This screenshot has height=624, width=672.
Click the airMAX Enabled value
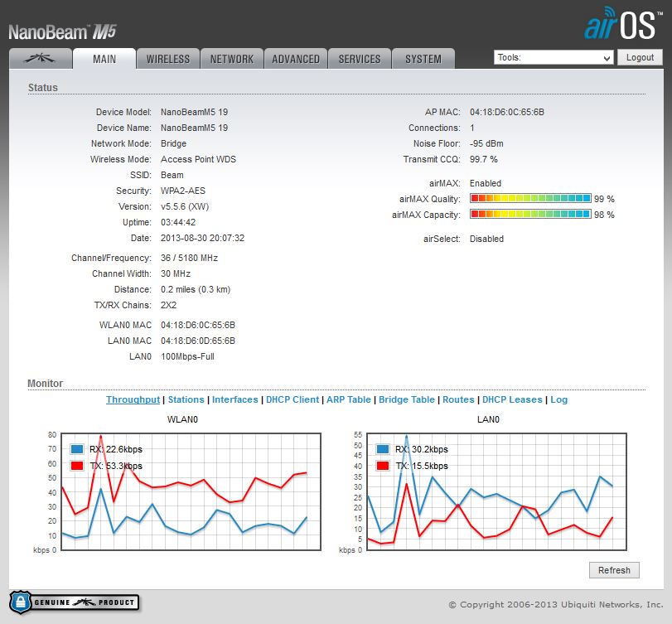pyautogui.click(x=485, y=183)
